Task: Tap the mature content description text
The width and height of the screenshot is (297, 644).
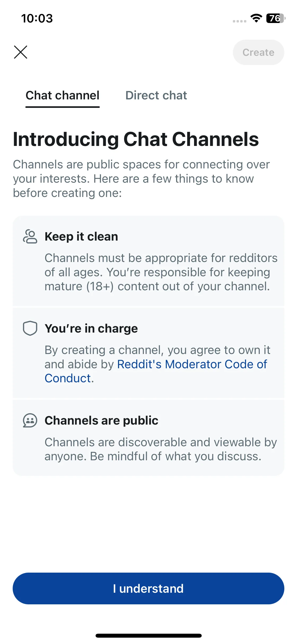Action: [x=161, y=272]
